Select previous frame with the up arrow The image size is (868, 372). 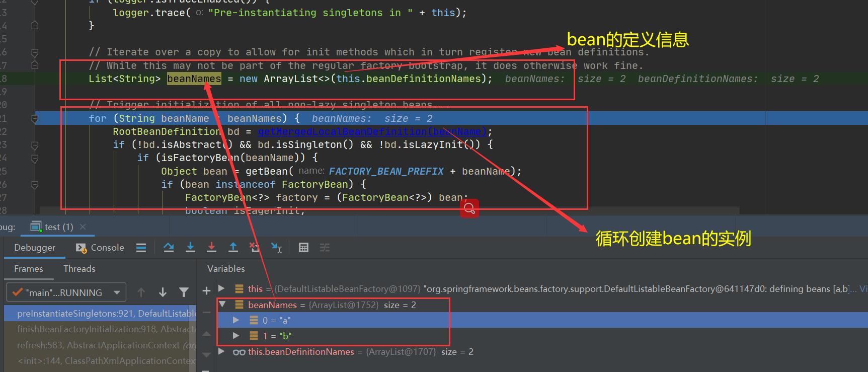pyautogui.click(x=141, y=292)
